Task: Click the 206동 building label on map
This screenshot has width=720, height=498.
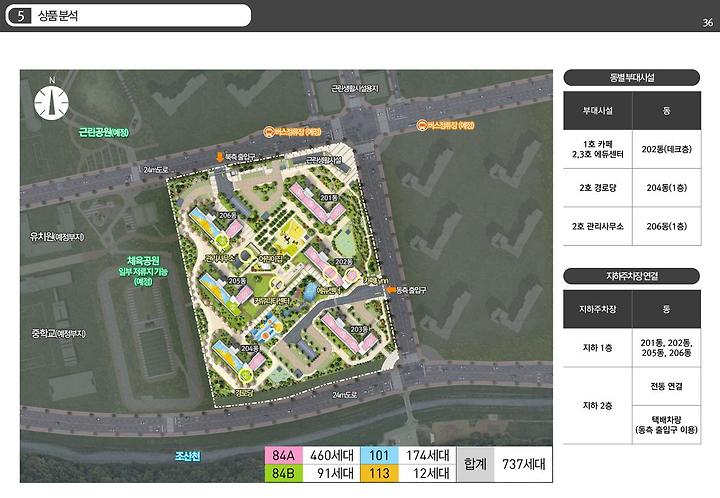Action: tap(227, 215)
